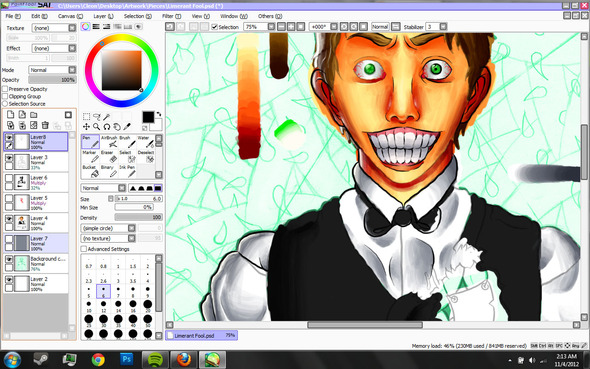590x369 pixels.
Task: Select the Marker tool
Action: [x=90, y=156]
